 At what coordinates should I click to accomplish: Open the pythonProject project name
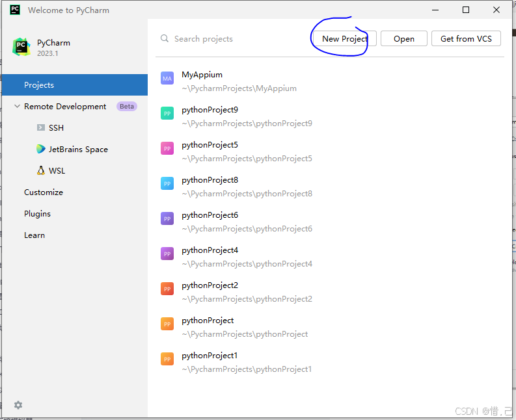pos(208,321)
